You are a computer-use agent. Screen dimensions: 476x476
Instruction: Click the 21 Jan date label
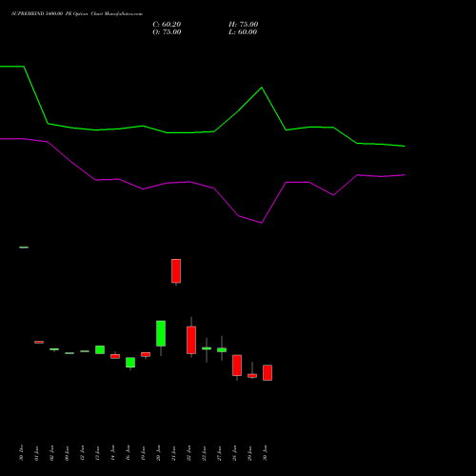pyautogui.click(x=173, y=452)
